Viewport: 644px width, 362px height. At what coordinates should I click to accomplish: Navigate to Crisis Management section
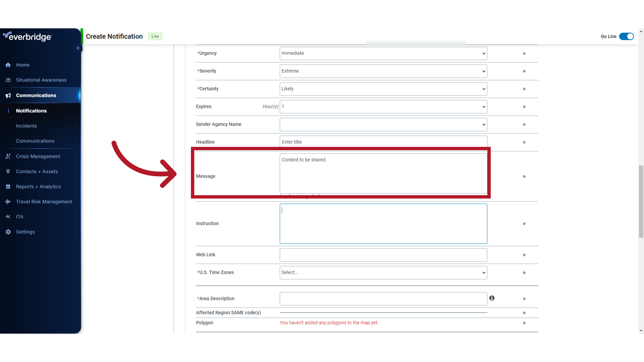(38, 156)
